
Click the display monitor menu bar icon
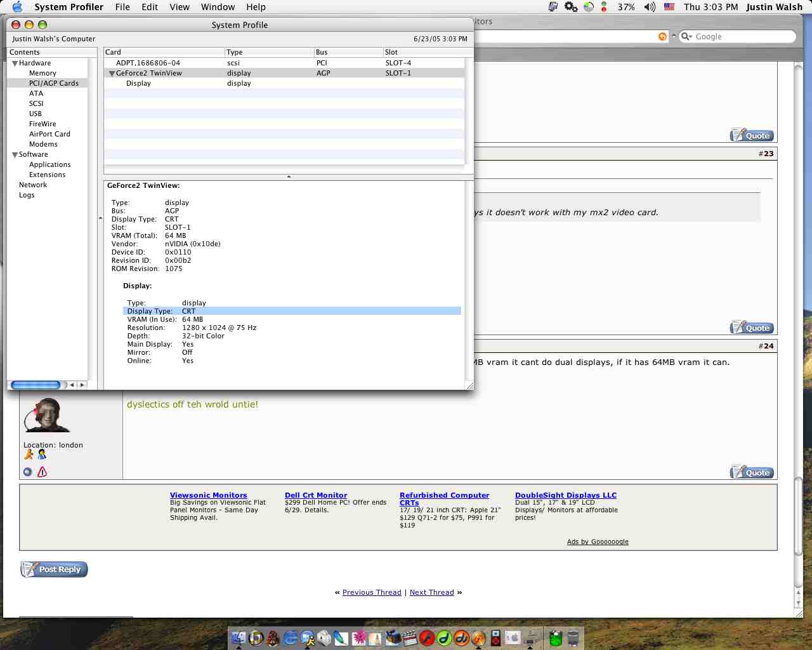[x=553, y=7]
